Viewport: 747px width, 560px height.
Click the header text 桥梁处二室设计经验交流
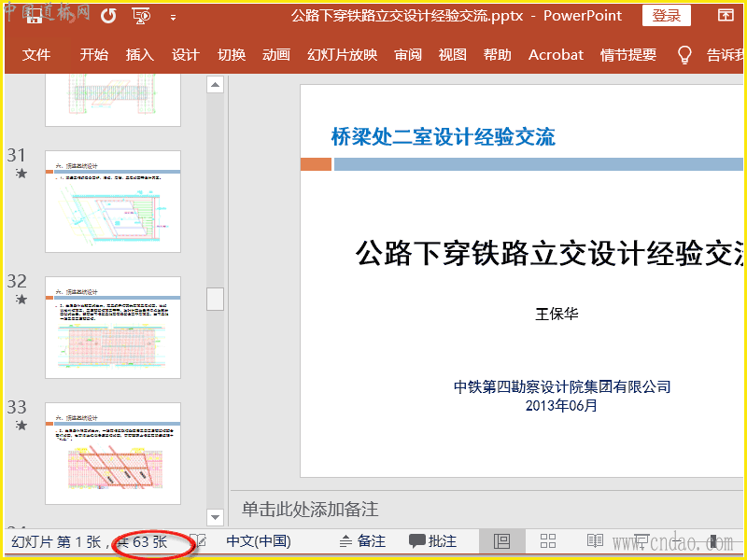coord(443,137)
